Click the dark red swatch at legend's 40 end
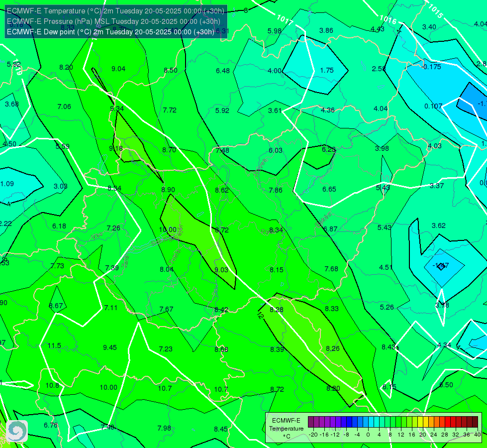 475,422
